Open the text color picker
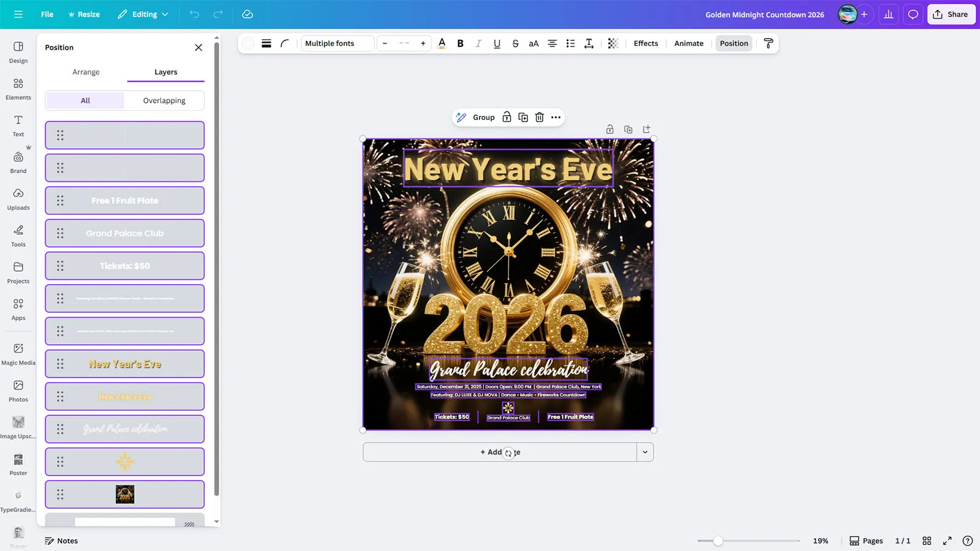The height and width of the screenshot is (551, 980). 442,43
